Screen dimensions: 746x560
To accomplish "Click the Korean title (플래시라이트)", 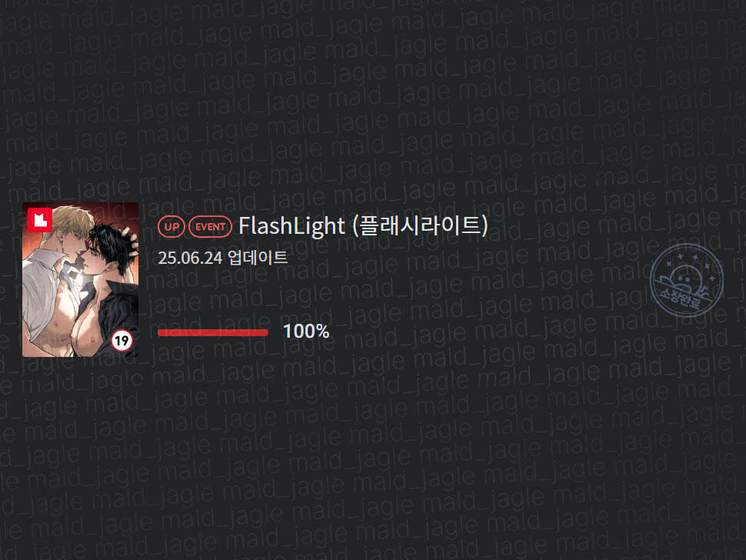I will coord(421,225).
